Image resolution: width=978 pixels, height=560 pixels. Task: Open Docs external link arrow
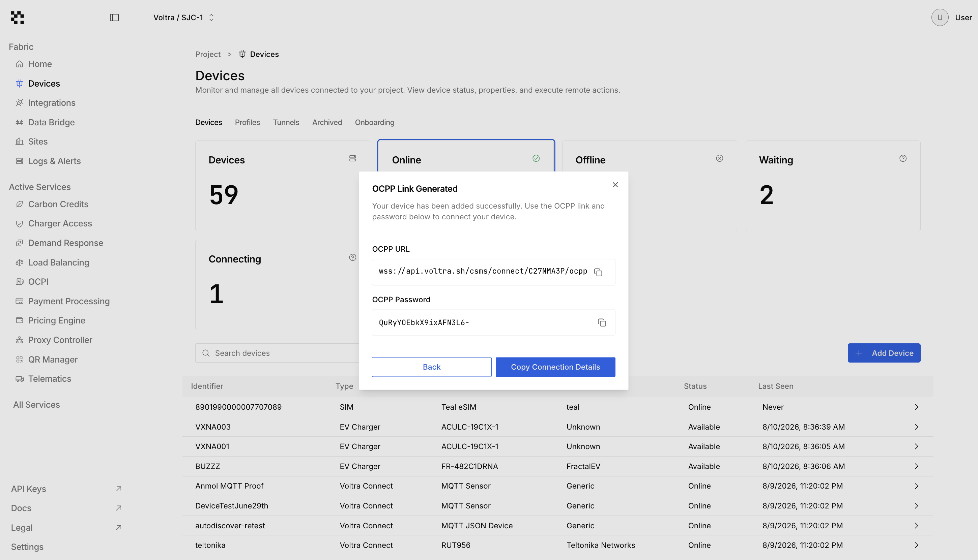[119, 508]
